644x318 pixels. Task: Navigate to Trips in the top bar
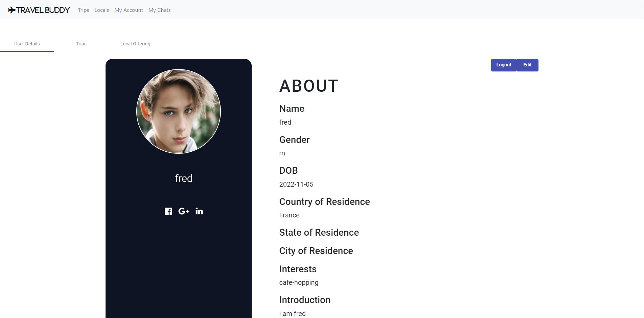[83, 10]
